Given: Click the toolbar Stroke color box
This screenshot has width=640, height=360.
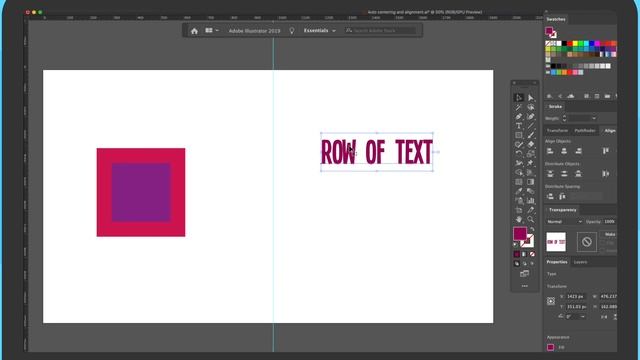Looking at the screenshot, I should tap(529, 243).
